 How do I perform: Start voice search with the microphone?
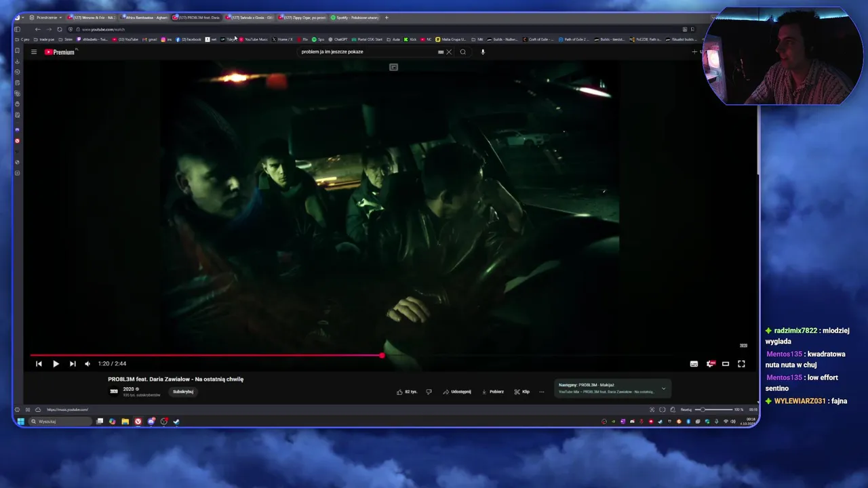pyautogui.click(x=483, y=52)
